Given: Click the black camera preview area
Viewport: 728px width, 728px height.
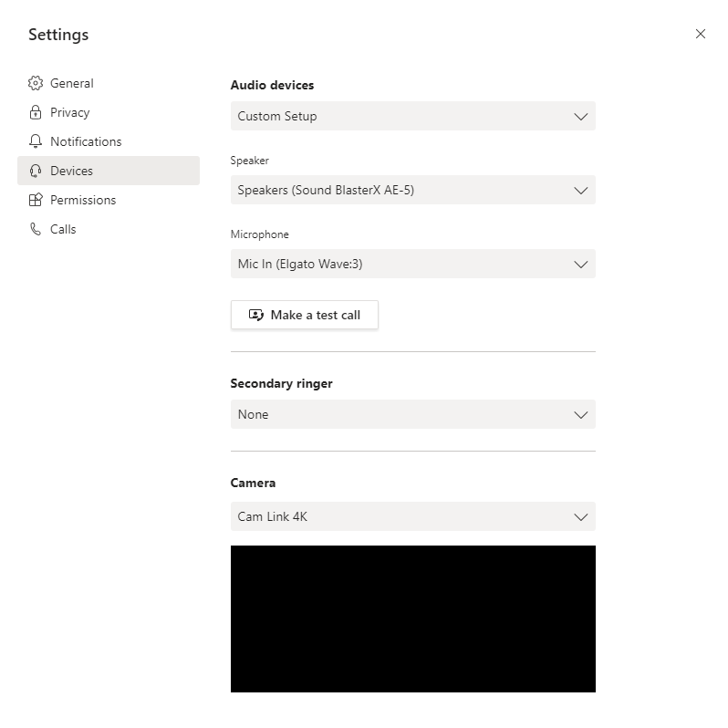Looking at the screenshot, I should 412,619.
